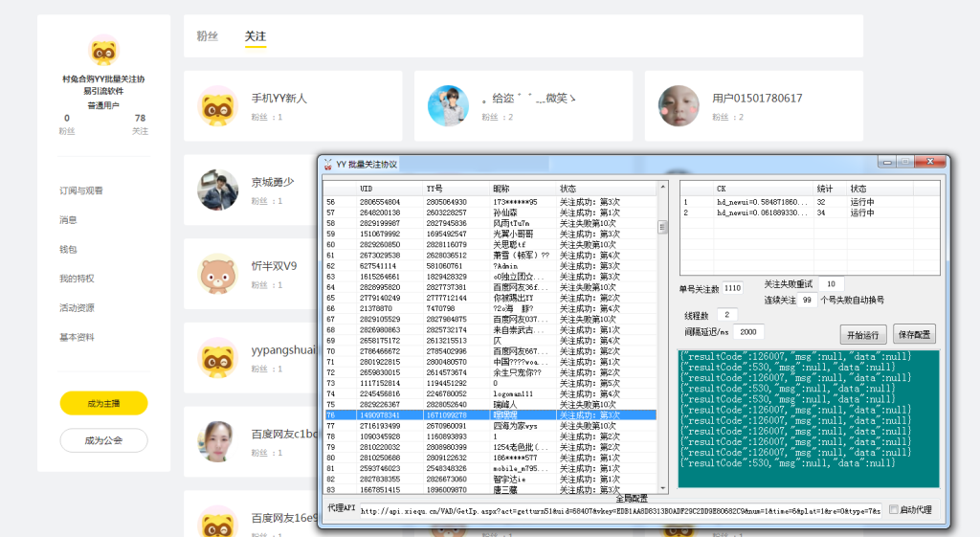Open the 百度网友c1b profile photo

217,442
